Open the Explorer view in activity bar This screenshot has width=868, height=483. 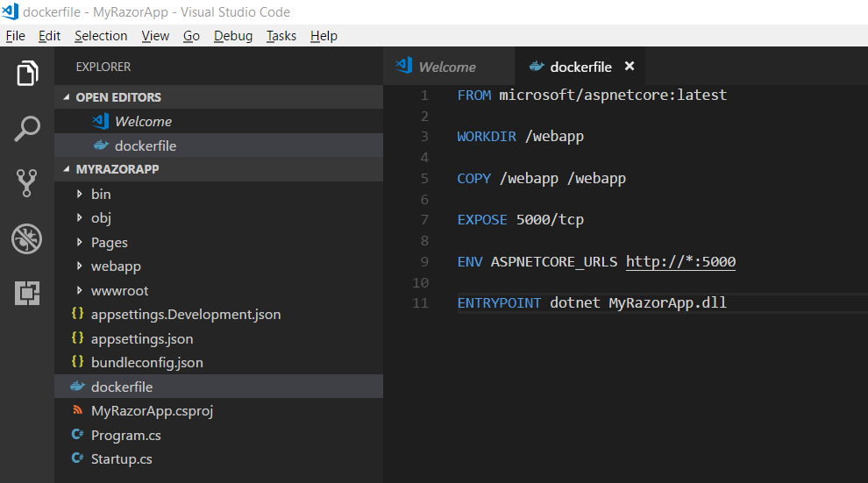(x=27, y=73)
